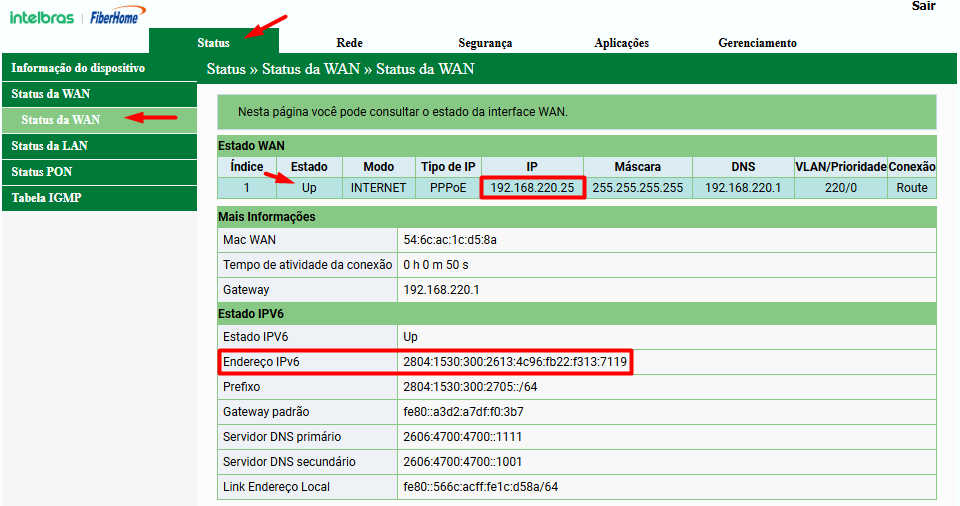The height and width of the screenshot is (506, 960).
Task: Click the 220/0 VLAN priority cell
Action: click(841, 187)
